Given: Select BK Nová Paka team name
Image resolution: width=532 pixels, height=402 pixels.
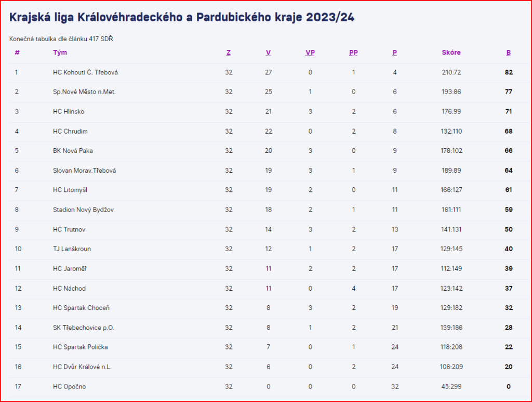Looking at the screenshot, I should coord(73,151).
